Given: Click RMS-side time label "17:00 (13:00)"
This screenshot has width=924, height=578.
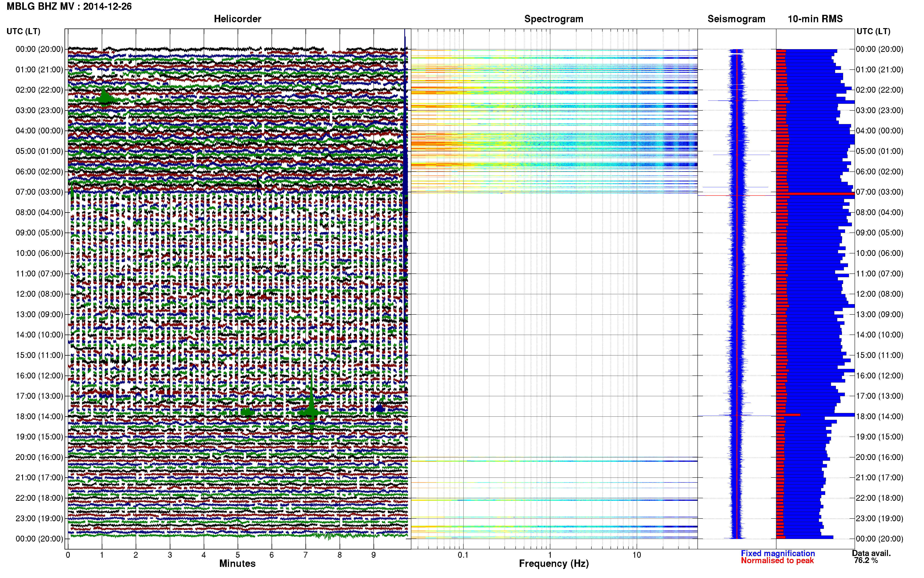Looking at the screenshot, I should (879, 396).
